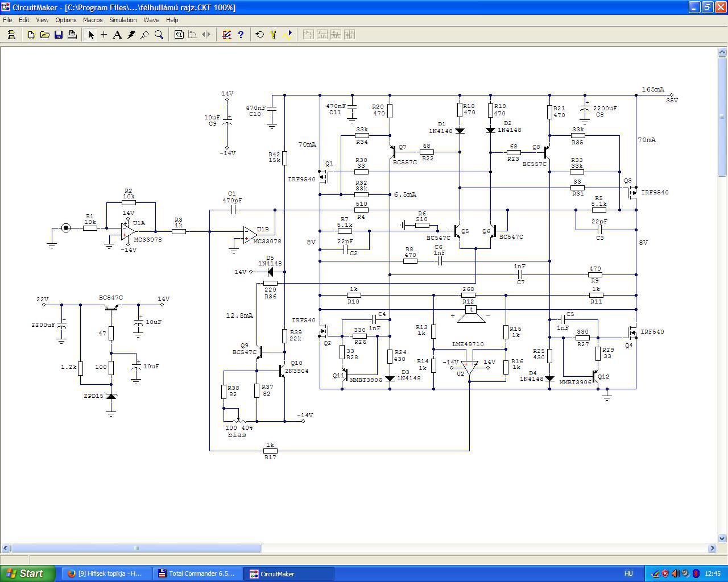Click the horizontal scrollbar thumb

[x=136, y=548]
